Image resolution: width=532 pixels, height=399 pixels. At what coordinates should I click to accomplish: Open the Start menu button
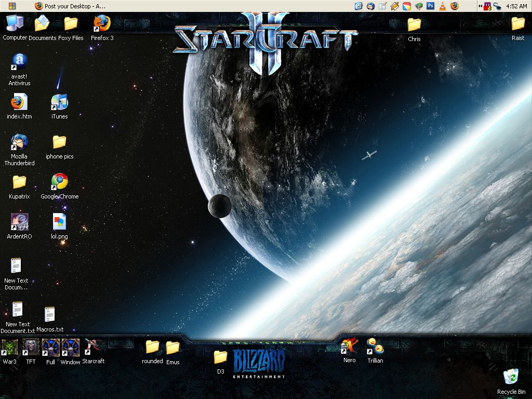click(x=12, y=6)
